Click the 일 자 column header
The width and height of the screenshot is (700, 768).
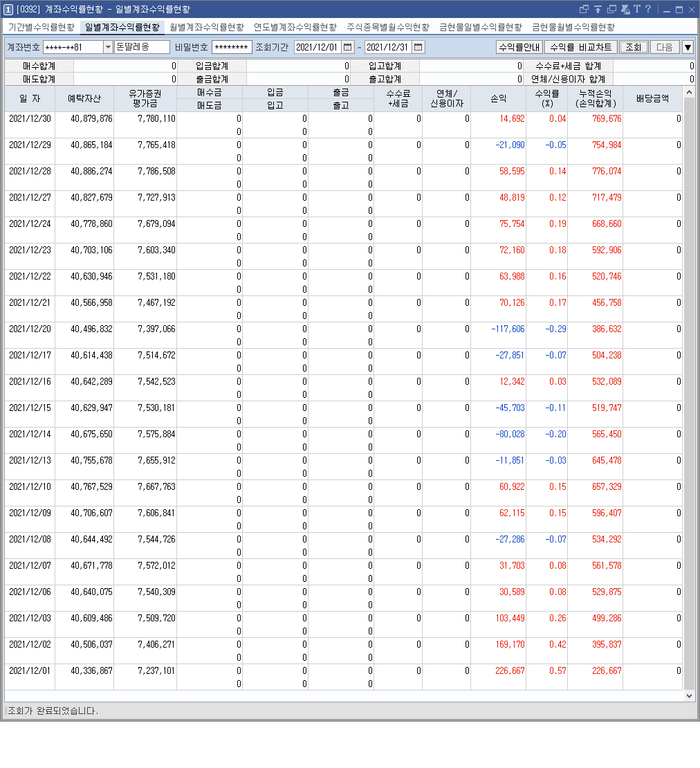30,98
